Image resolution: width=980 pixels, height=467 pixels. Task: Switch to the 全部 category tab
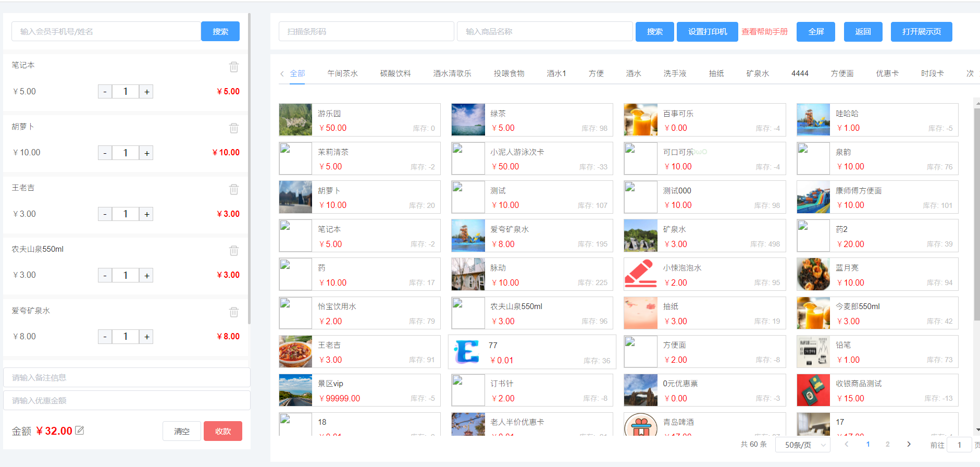pyautogui.click(x=297, y=73)
